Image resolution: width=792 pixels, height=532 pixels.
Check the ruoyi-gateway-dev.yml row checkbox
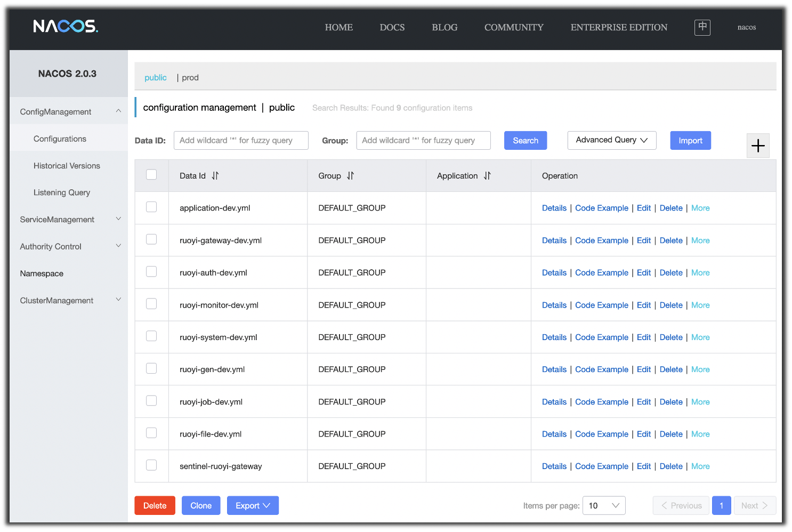pos(151,239)
